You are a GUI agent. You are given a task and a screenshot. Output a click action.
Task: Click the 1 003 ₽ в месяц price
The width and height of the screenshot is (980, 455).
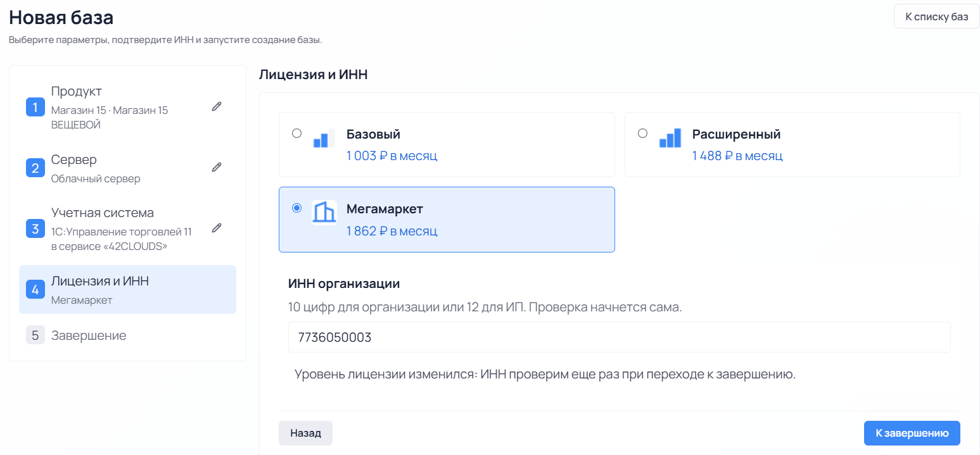tap(391, 156)
